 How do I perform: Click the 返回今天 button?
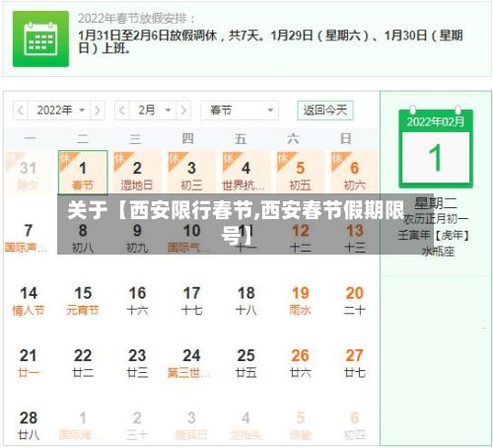[x=325, y=111]
